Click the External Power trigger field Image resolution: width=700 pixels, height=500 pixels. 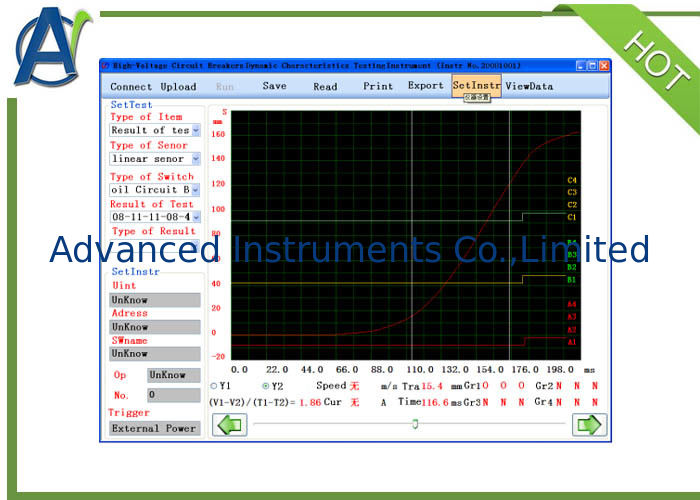coord(155,428)
